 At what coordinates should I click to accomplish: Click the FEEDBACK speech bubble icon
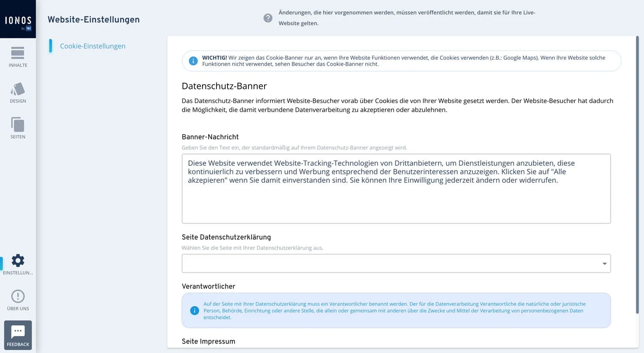click(18, 332)
